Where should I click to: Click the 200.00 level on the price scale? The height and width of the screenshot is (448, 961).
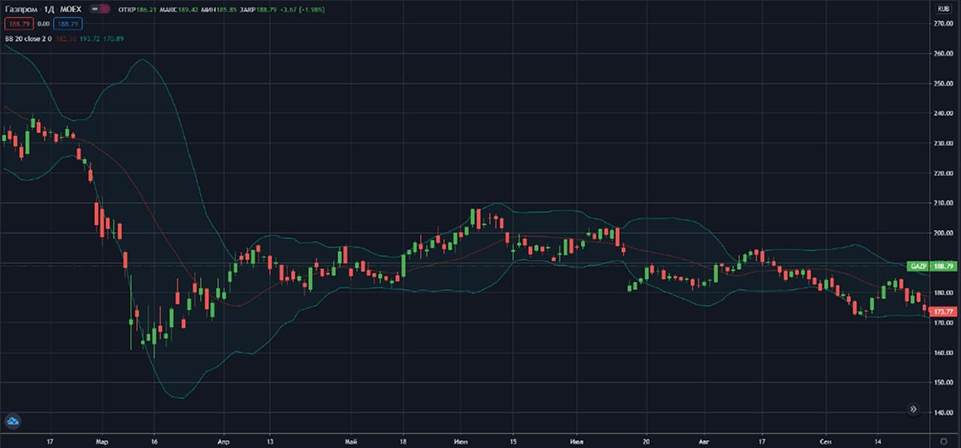coord(941,233)
